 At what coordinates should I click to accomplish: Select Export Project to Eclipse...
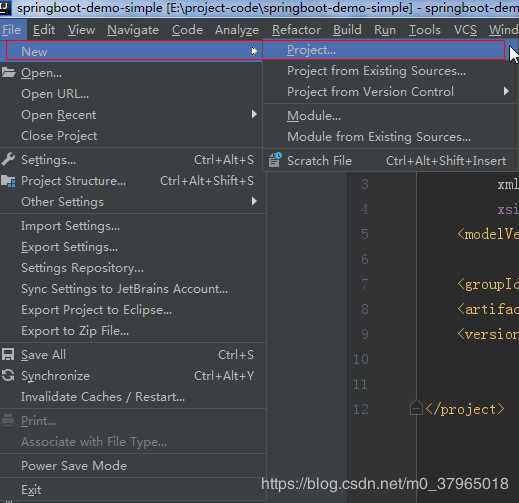tap(132, 310)
